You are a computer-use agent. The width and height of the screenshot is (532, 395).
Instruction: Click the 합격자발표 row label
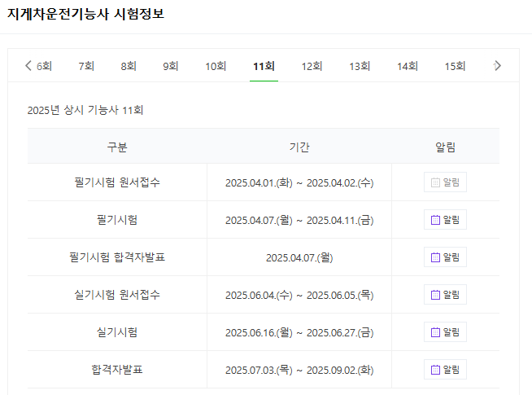coord(117,369)
